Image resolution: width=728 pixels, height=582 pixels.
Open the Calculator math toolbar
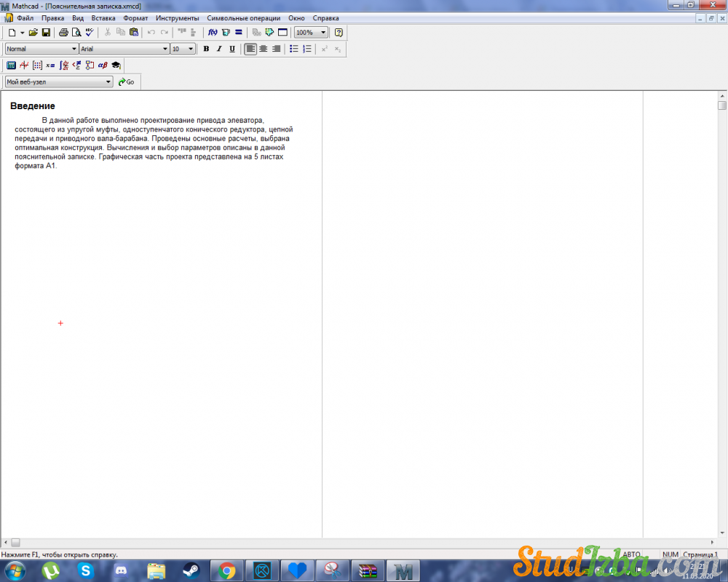pos(11,65)
